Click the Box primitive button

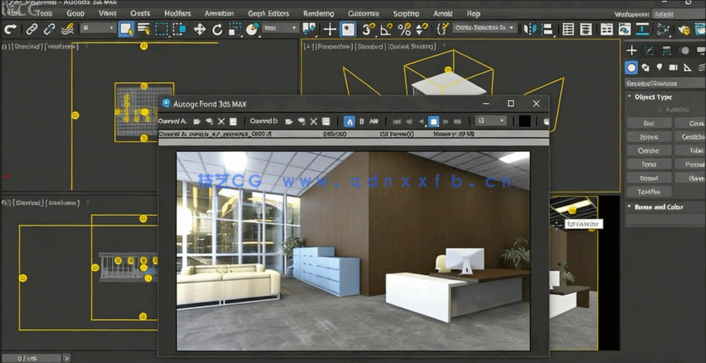[x=649, y=123]
